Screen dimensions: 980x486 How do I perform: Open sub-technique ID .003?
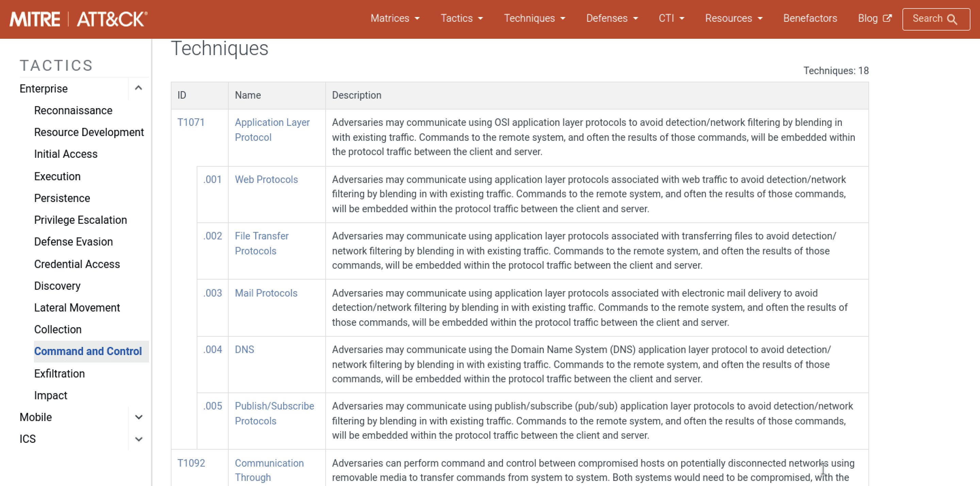[212, 293]
